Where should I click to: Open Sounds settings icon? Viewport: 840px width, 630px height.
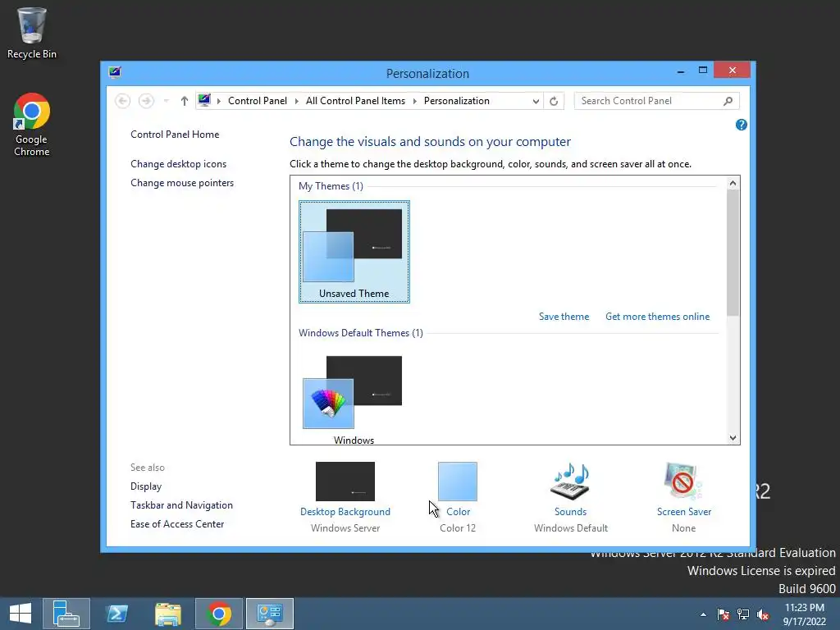[570, 481]
